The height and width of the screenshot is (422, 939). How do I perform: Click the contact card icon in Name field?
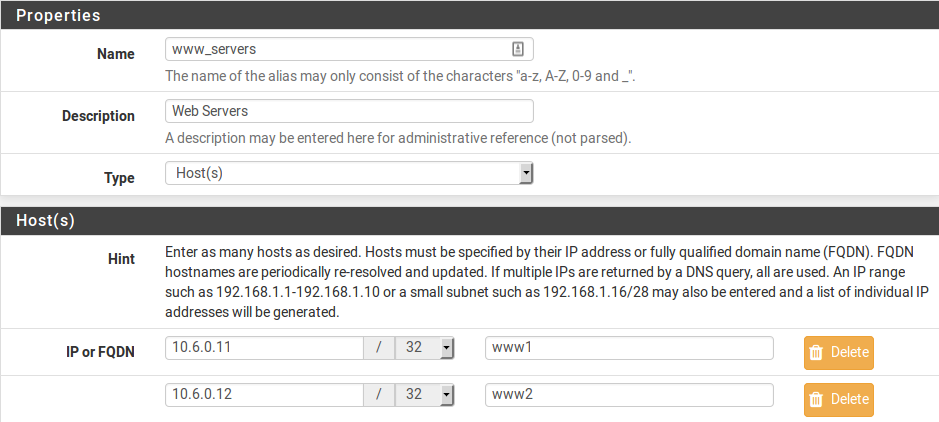point(518,49)
